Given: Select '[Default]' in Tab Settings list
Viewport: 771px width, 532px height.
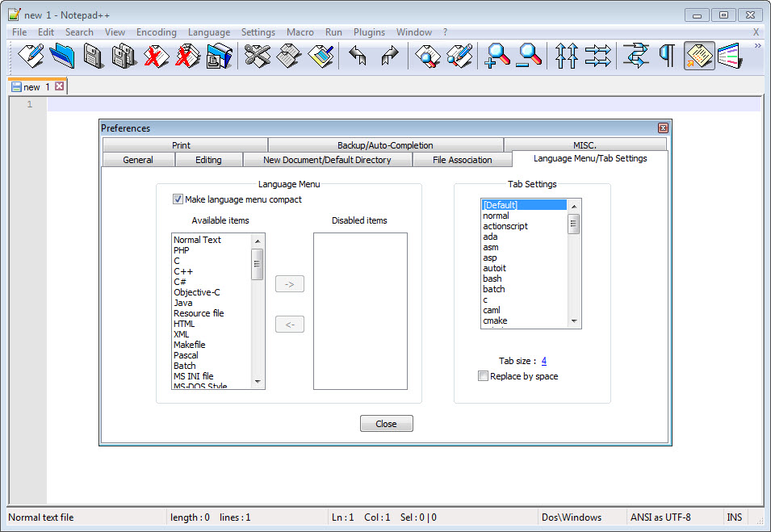Looking at the screenshot, I should (524, 205).
